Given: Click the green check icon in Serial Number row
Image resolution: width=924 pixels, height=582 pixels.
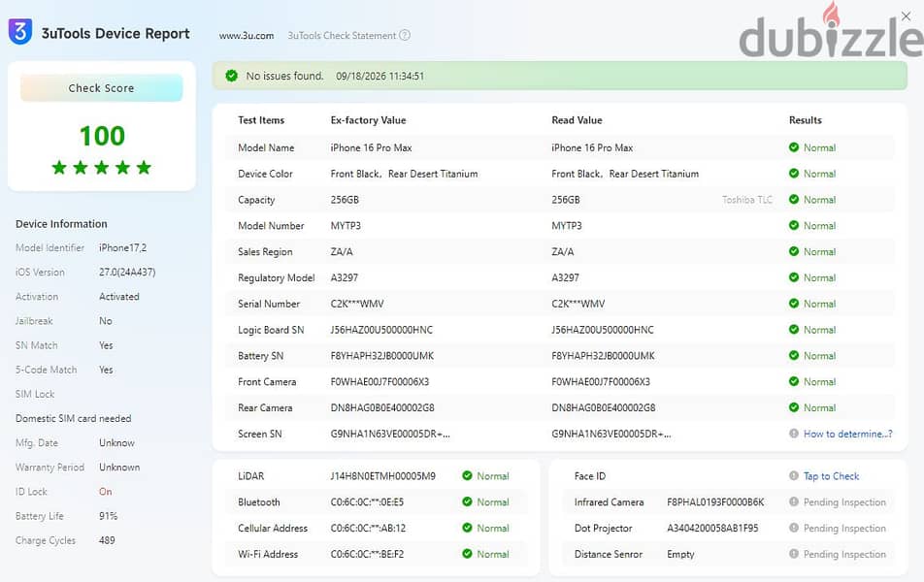Looking at the screenshot, I should point(794,304).
